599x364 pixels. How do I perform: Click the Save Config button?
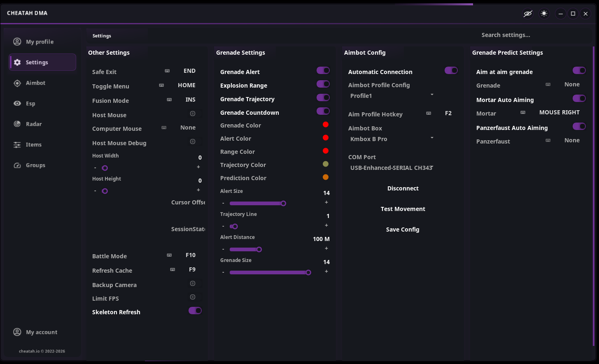coord(403,229)
